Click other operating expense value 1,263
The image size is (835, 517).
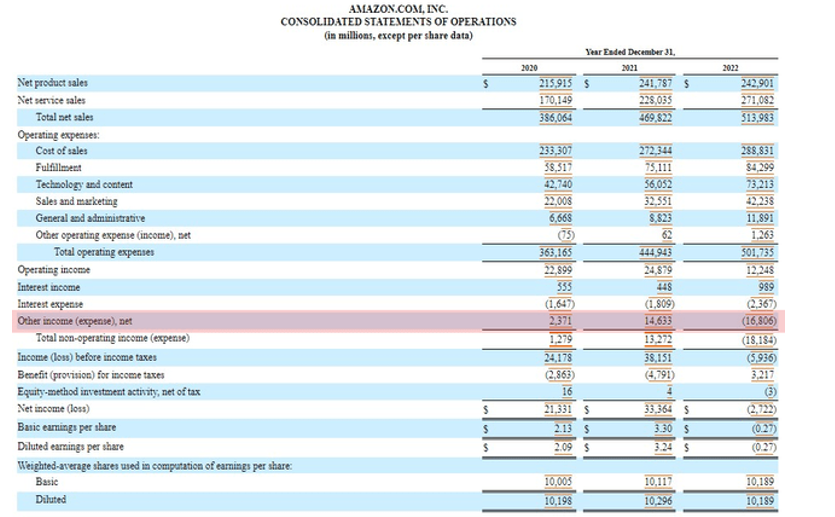763,235
